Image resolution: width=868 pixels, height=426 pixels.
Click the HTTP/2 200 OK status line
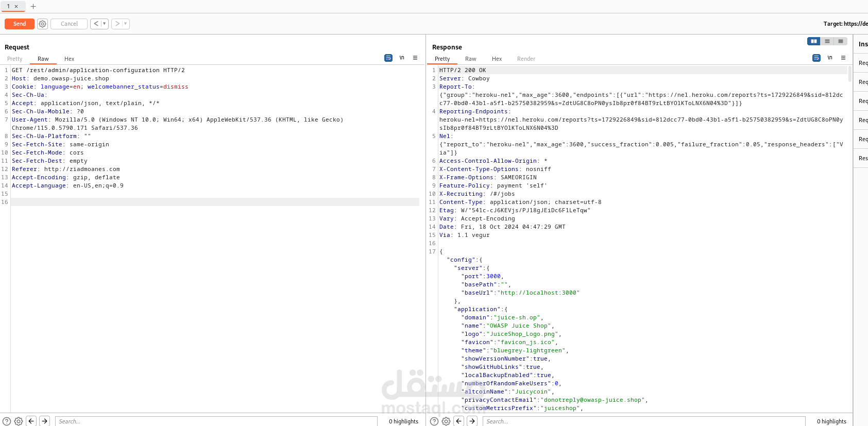pos(463,70)
